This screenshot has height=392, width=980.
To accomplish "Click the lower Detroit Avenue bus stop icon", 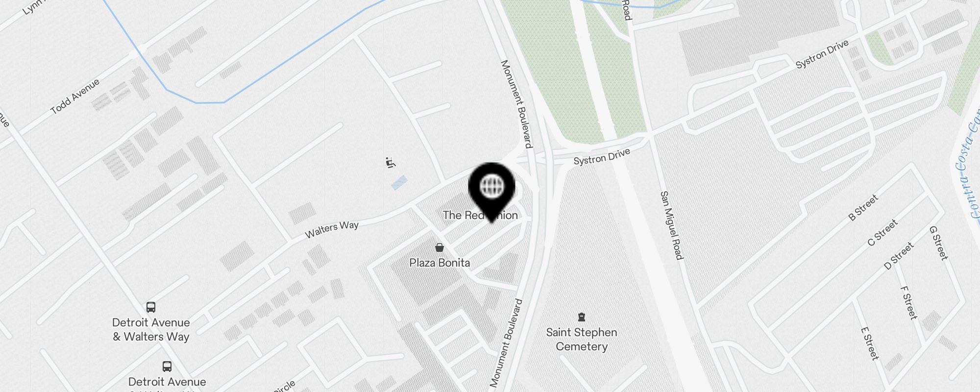I will pyautogui.click(x=167, y=367).
